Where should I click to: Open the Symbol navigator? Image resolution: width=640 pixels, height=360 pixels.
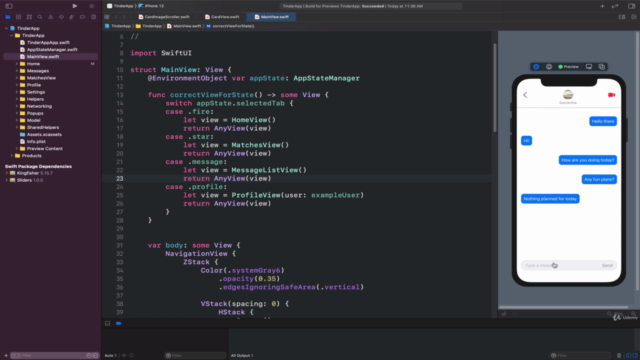[29, 17]
